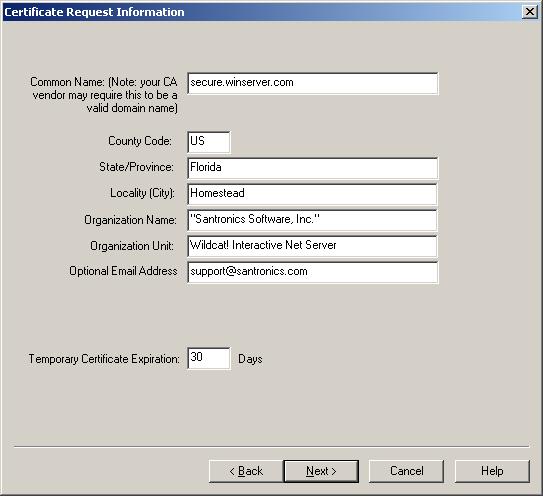543x496 pixels.
Task: Click the "Days" text after expiration field
Action: point(250,359)
